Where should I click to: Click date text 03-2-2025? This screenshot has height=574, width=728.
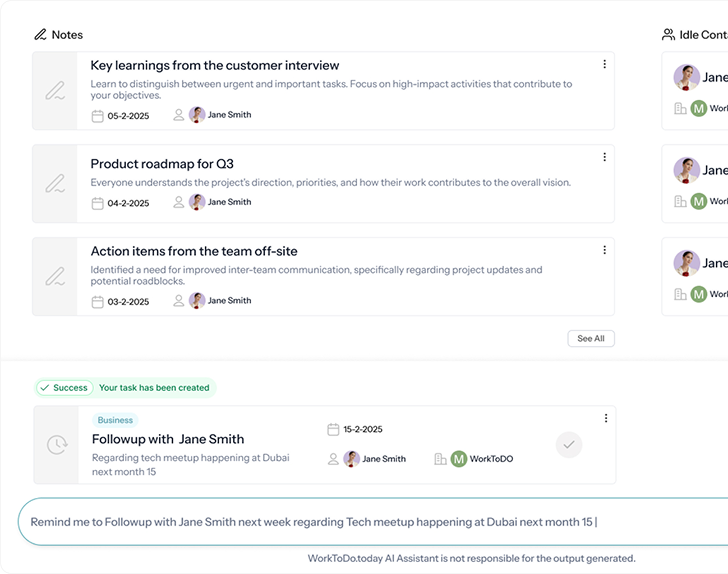click(x=128, y=302)
